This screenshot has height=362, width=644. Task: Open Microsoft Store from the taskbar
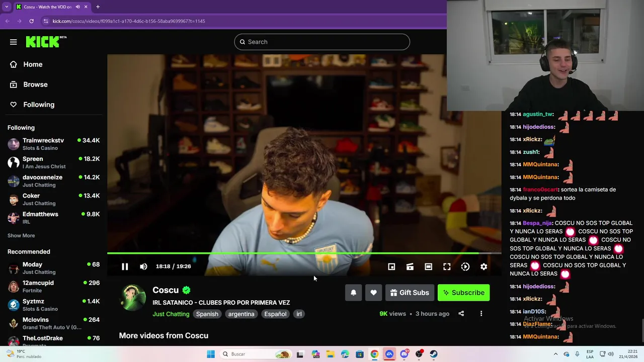pyautogui.click(x=360, y=354)
